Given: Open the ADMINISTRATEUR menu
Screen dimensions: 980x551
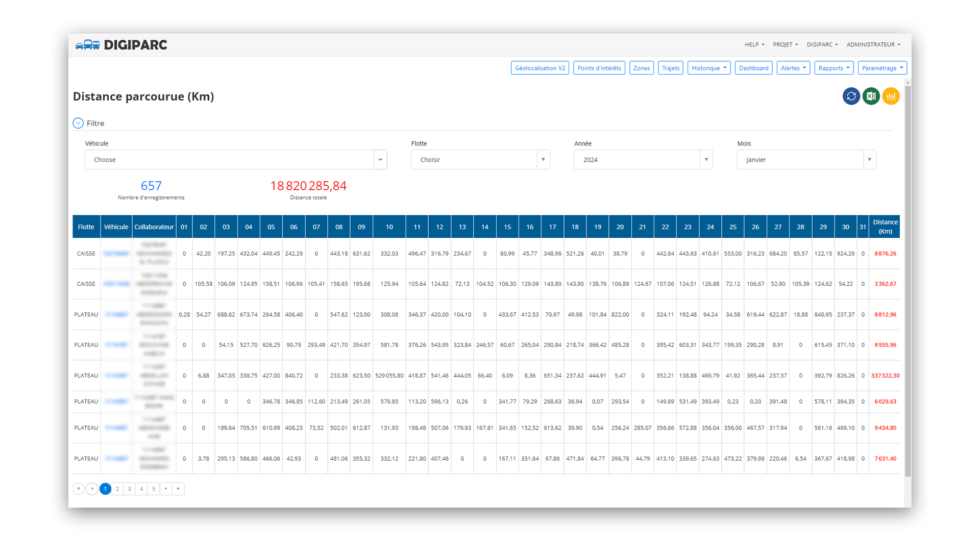Looking at the screenshot, I should point(873,44).
